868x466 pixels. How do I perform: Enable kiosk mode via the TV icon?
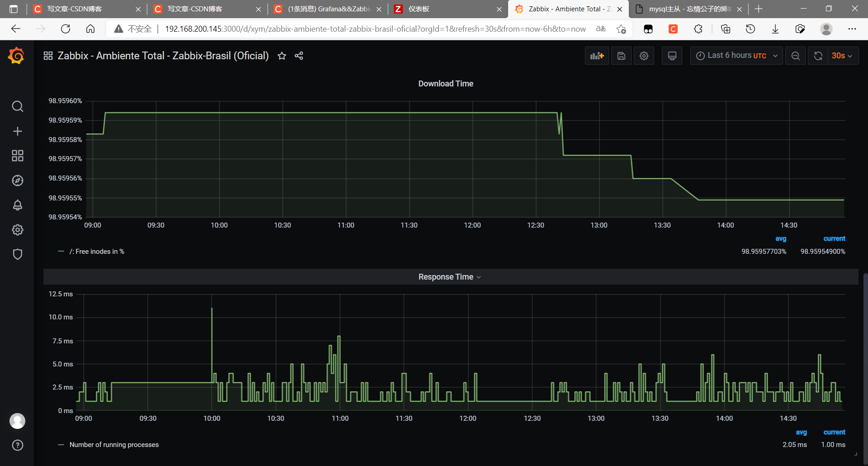tap(672, 56)
